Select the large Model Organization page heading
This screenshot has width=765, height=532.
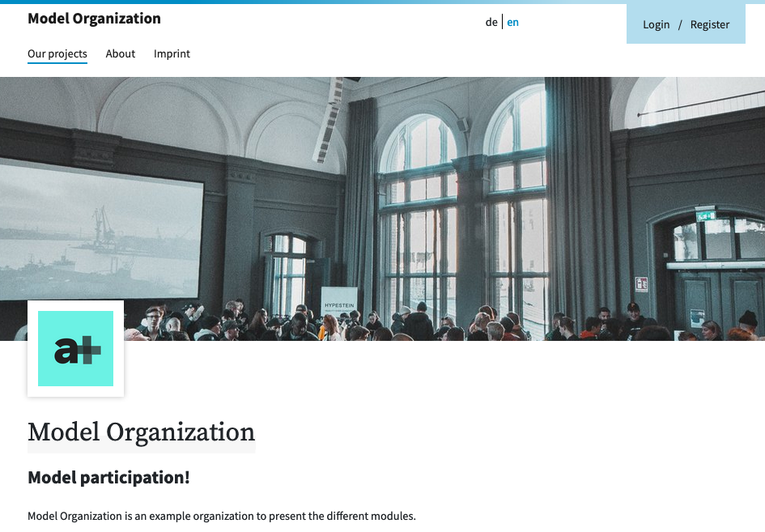click(142, 432)
